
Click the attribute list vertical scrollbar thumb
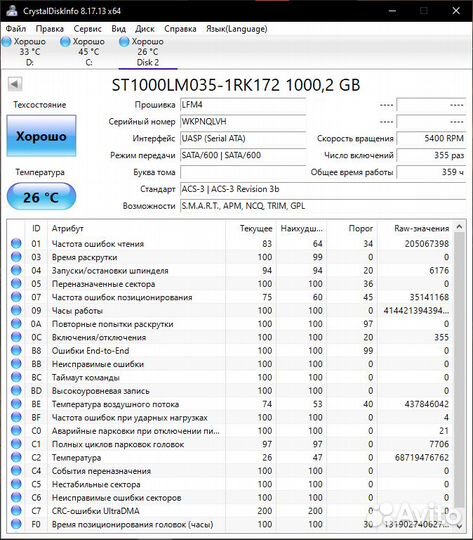(x=459, y=370)
